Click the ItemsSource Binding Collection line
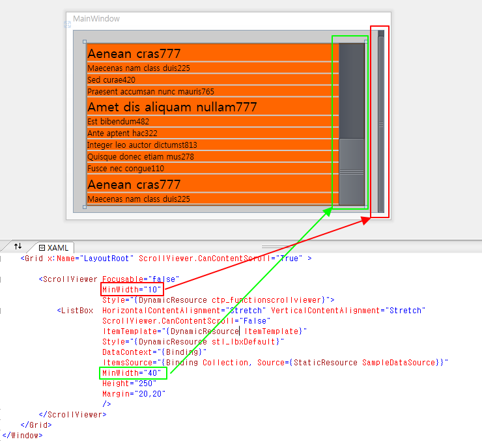This screenshot has width=482, height=448. [x=275, y=363]
